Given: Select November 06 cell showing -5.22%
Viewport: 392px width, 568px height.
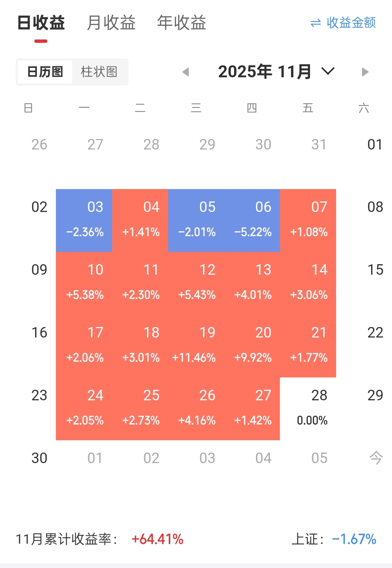Looking at the screenshot, I should 252,220.
